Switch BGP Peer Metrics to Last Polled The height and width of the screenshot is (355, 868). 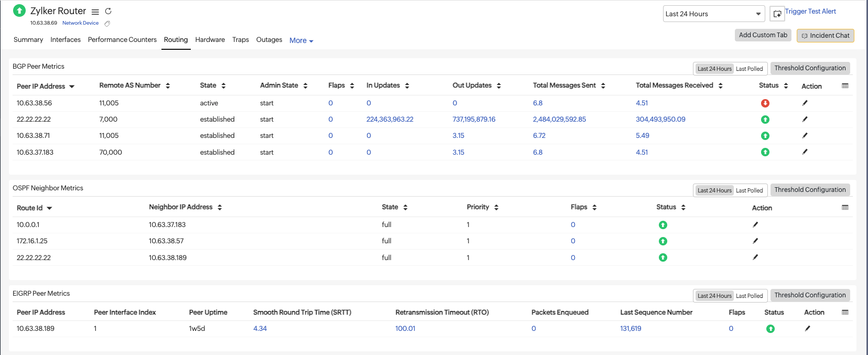click(749, 69)
